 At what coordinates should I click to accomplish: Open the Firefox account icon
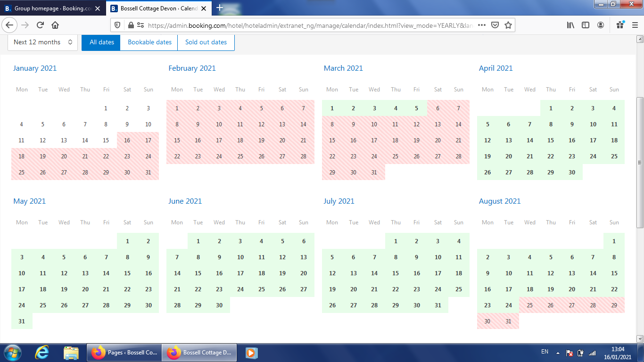(x=600, y=25)
